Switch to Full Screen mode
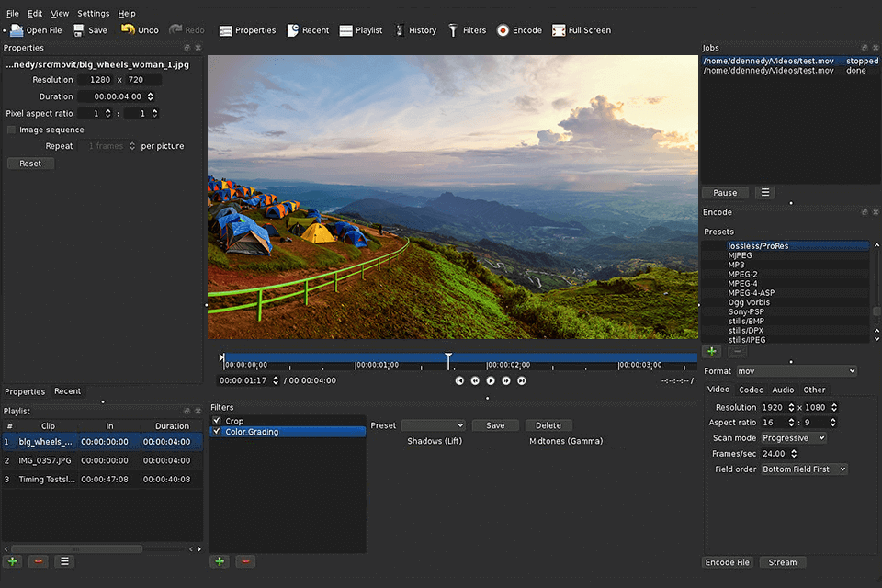 tap(582, 29)
